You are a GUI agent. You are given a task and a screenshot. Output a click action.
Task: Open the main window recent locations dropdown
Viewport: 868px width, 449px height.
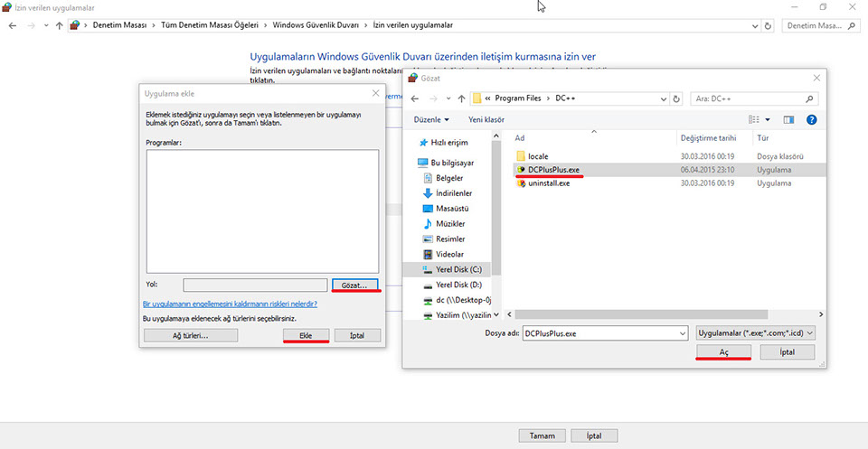click(x=46, y=25)
